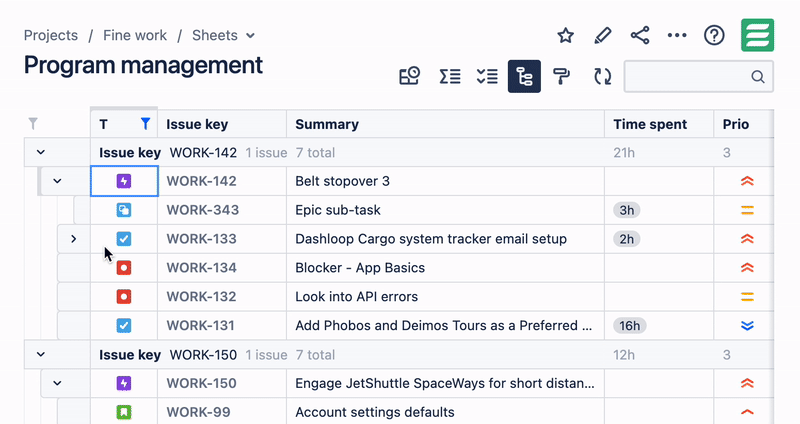The image size is (800, 424).
Task: Toggle the gray filter icon above rows
Action: 33,124
